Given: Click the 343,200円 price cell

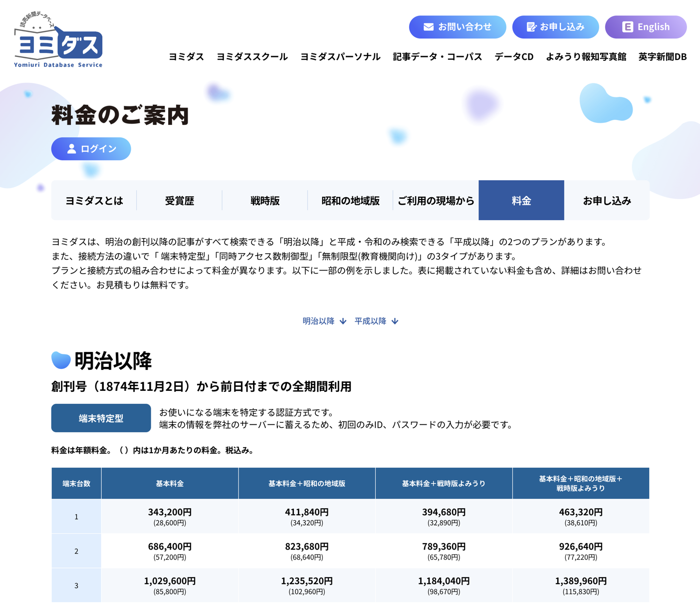Looking at the screenshot, I should 170,516.
